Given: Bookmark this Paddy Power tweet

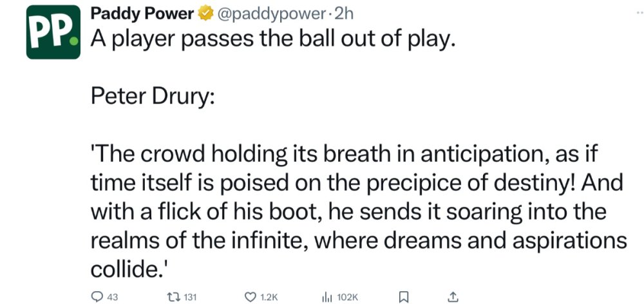Looking at the screenshot, I should point(404,297).
